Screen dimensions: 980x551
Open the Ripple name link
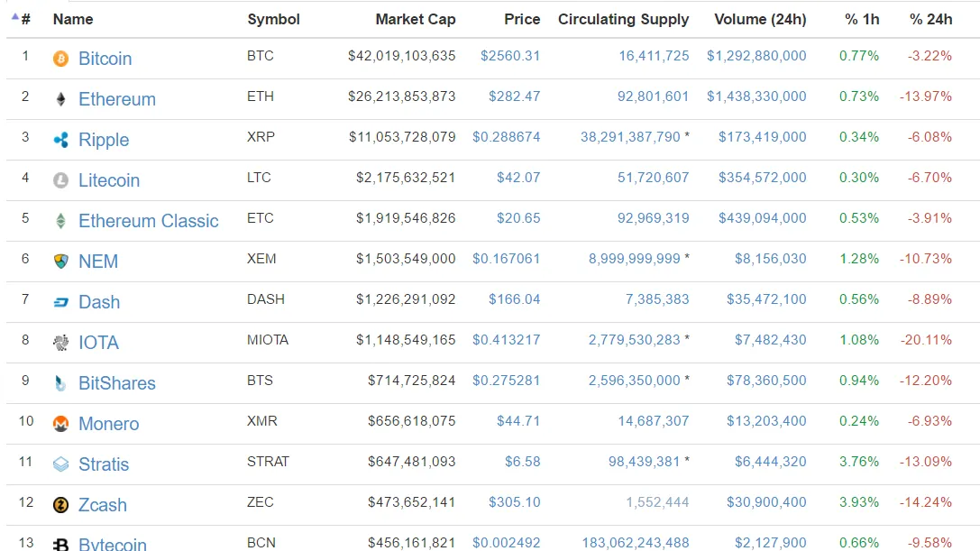point(104,140)
